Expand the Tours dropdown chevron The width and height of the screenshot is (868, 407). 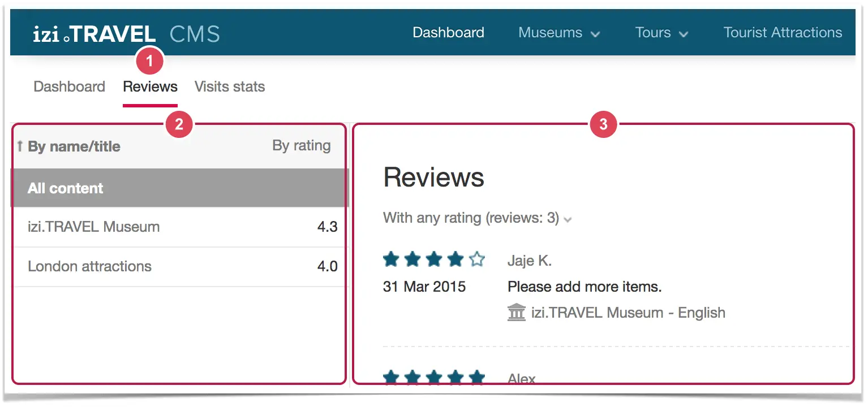(x=684, y=34)
